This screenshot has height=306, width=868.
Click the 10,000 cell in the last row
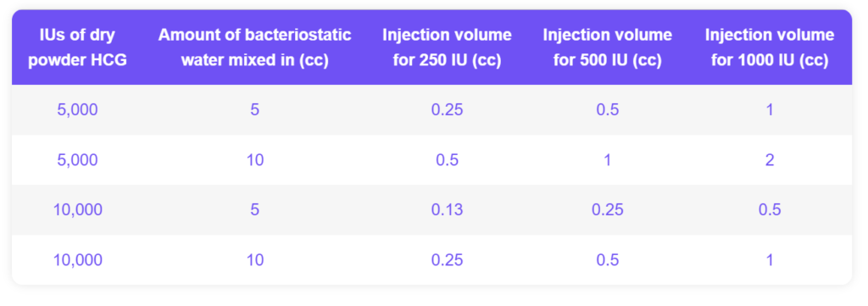point(77,259)
